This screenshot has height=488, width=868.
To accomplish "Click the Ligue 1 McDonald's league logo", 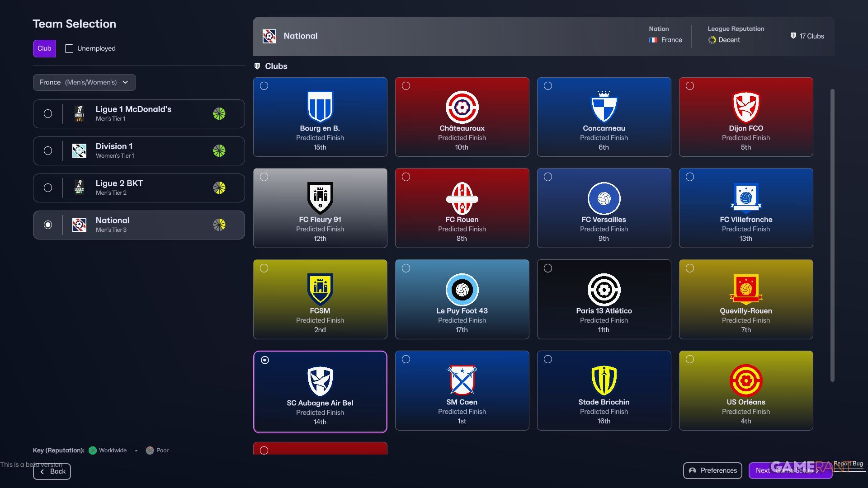I will (79, 114).
